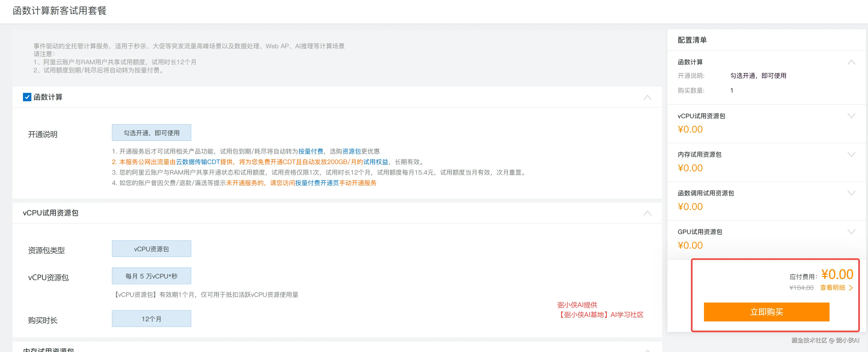Viewport: 868px width, 352px height.
Task: Select the 勾选开通，即可使用 option
Action: coord(151,133)
